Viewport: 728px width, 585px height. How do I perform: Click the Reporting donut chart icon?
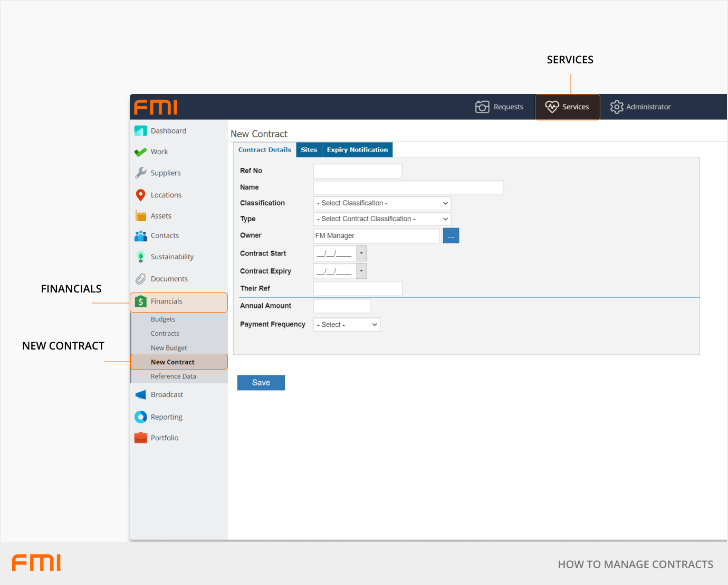tap(140, 417)
